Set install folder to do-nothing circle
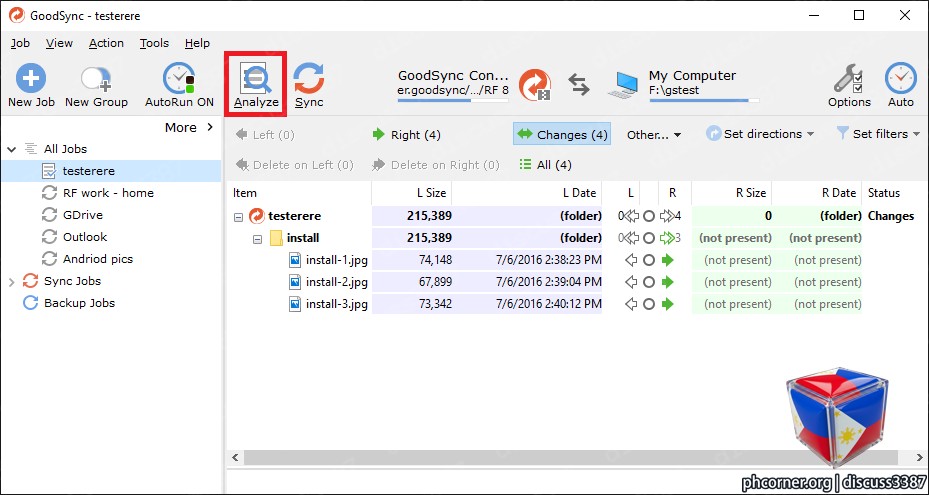929x495 pixels. pos(649,238)
